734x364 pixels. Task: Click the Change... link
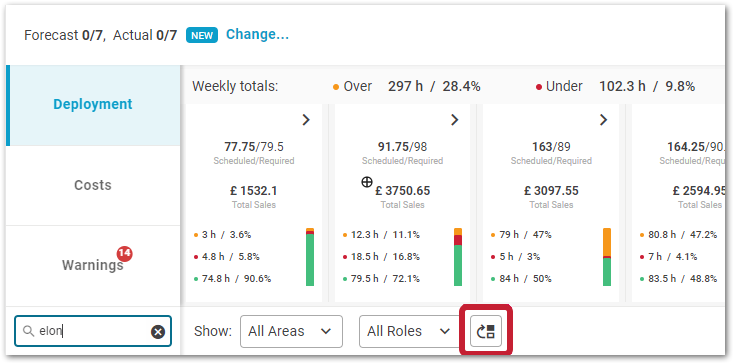coord(257,34)
